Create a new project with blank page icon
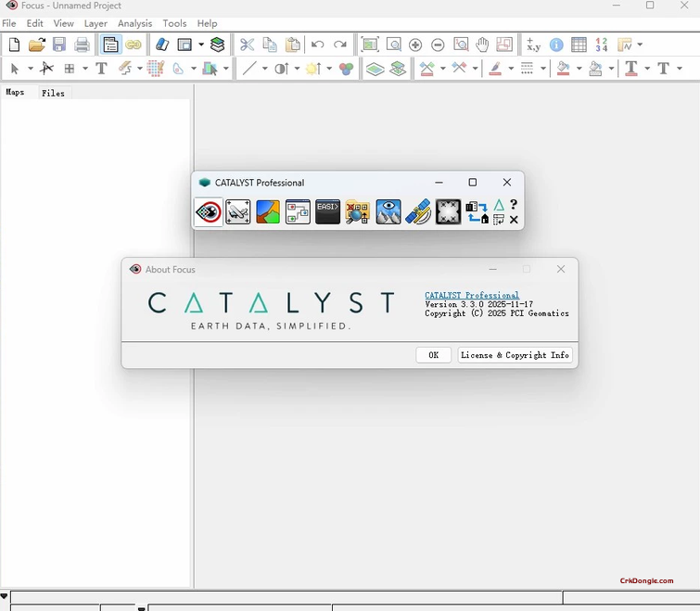The width and height of the screenshot is (700, 611). [14, 45]
